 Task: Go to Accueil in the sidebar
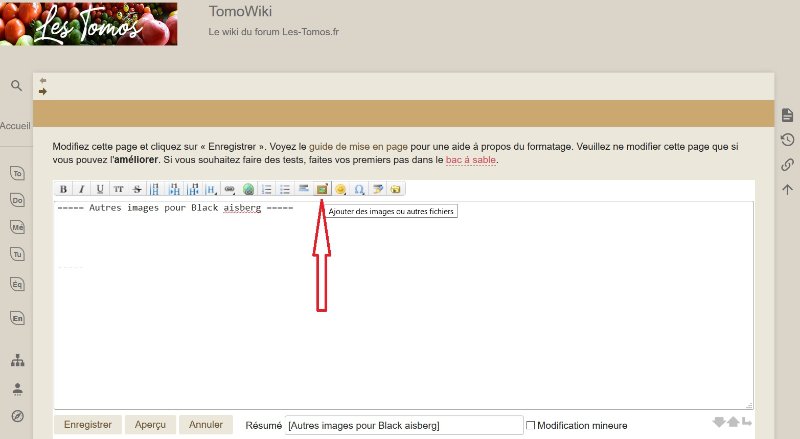coord(15,126)
